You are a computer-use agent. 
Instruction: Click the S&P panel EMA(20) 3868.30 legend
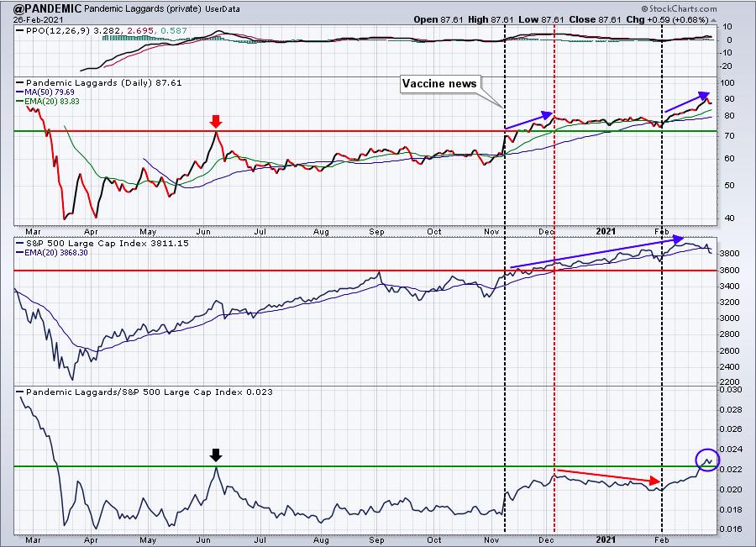[52, 252]
